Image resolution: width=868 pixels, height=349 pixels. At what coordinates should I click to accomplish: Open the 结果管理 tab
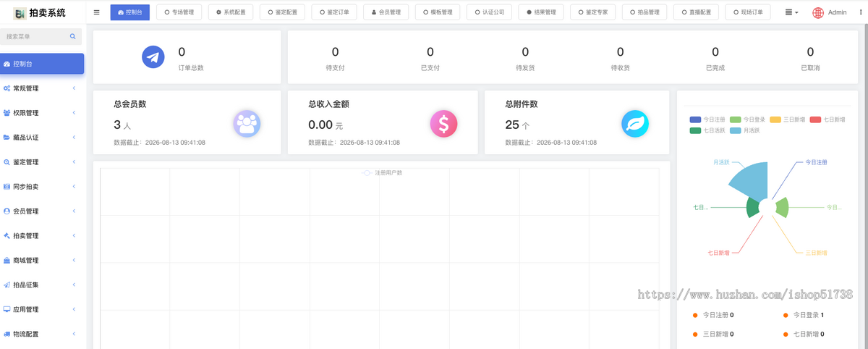(x=541, y=12)
